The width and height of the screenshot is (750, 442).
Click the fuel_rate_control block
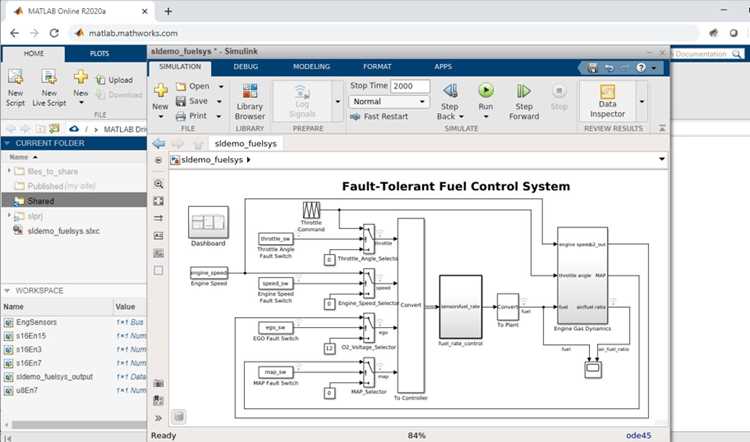click(461, 307)
